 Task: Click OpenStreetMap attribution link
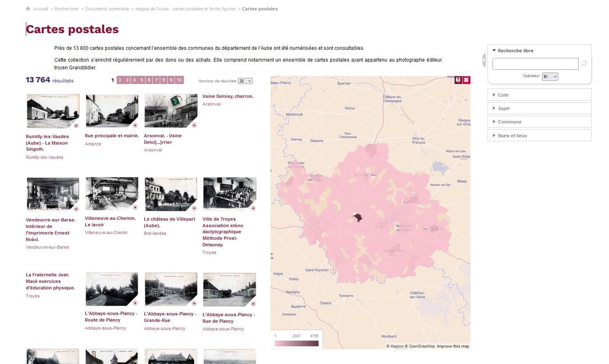point(420,346)
